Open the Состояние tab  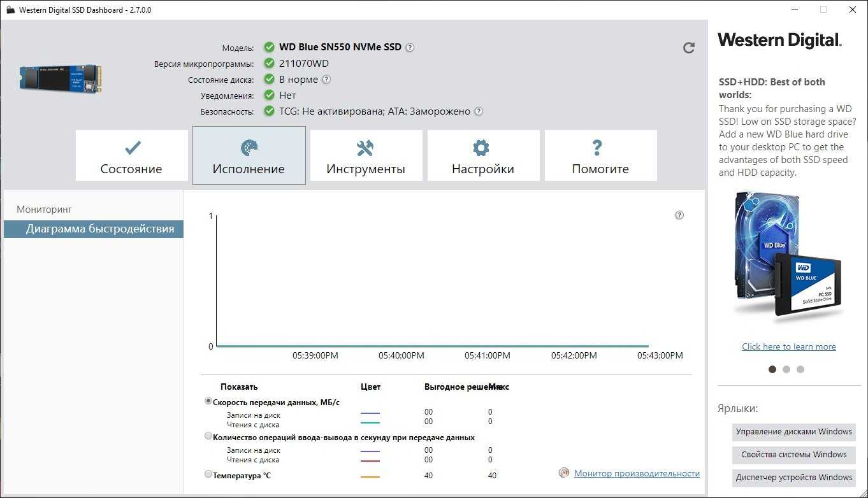[131, 156]
